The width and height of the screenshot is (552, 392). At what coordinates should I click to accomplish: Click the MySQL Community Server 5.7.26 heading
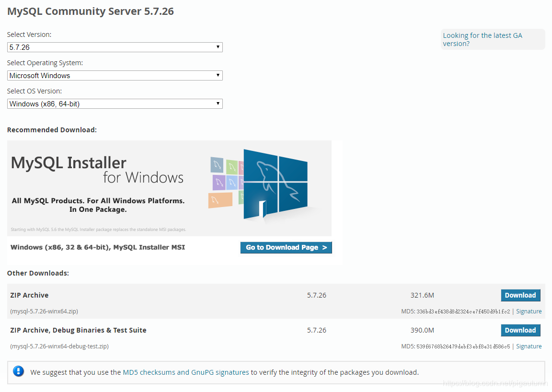[x=91, y=12]
